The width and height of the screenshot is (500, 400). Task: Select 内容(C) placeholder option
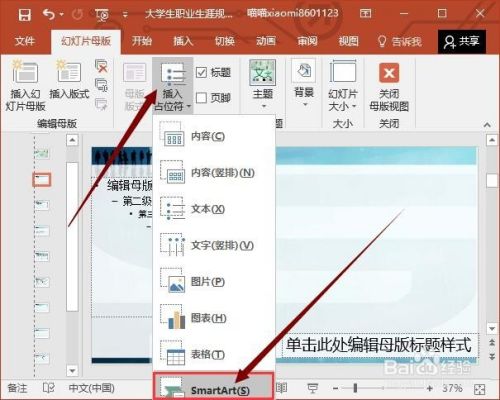click(213, 136)
